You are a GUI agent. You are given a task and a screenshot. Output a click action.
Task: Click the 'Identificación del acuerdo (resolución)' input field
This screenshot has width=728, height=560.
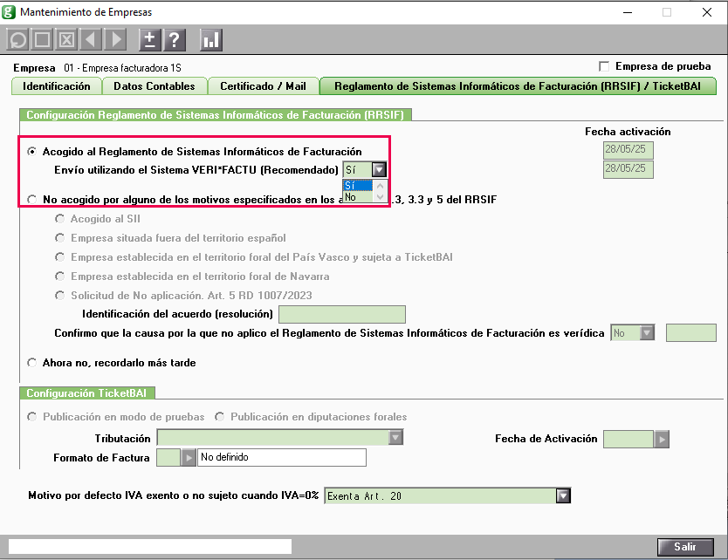tap(341, 314)
